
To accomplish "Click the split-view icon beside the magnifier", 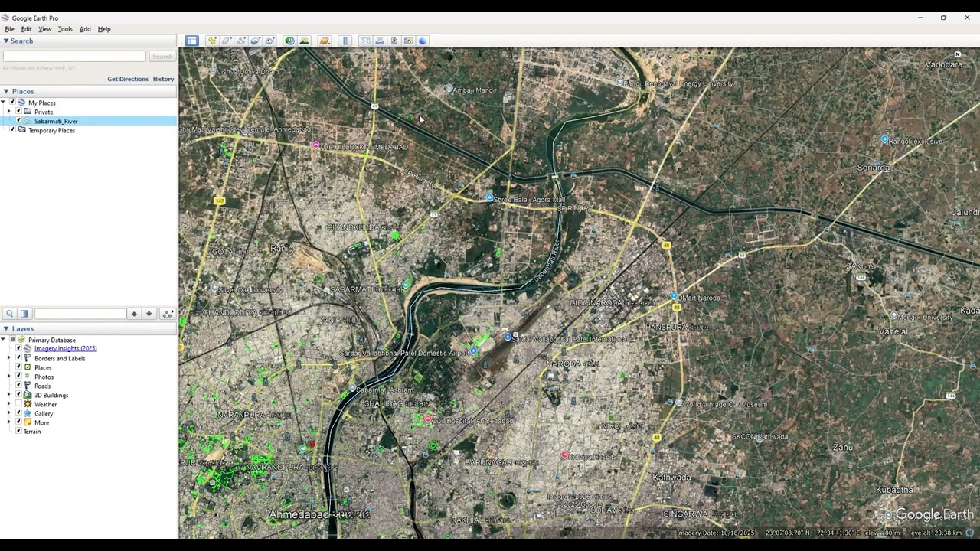I will point(24,314).
